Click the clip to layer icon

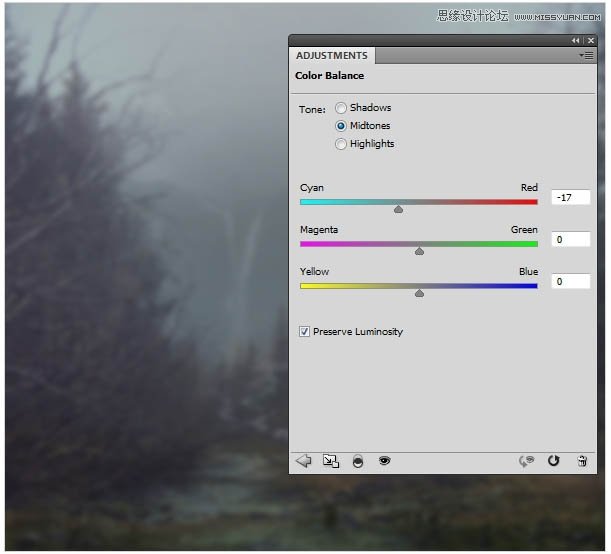[358, 461]
